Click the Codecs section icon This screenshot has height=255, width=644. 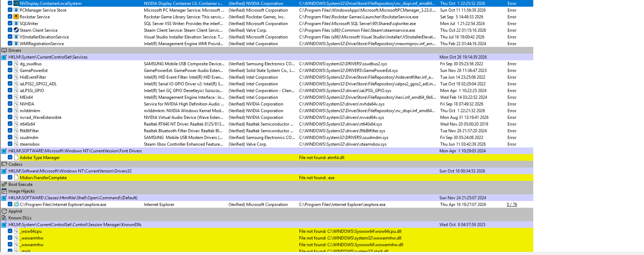tap(4, 164)
